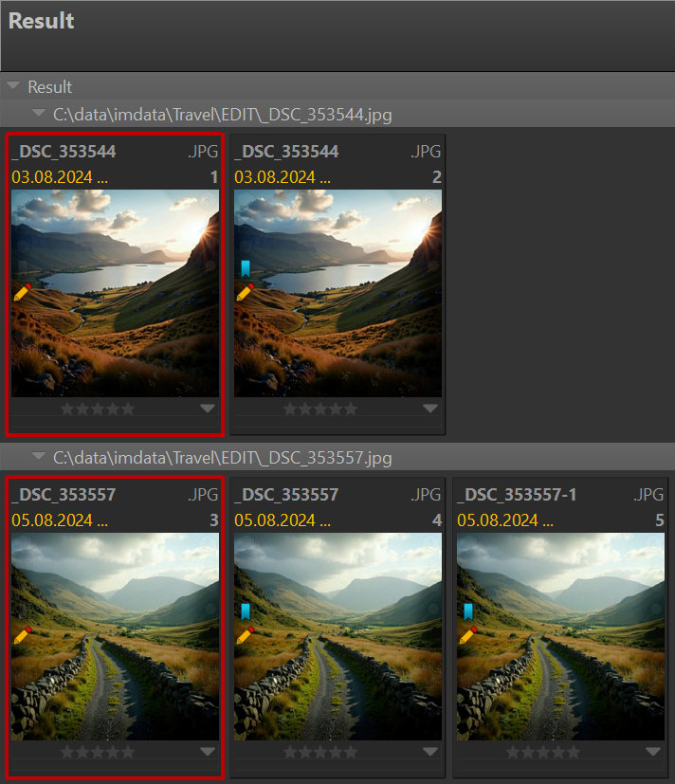Open the dropdown arrow under file number 2
Screen dimensions: 675x784
click(x=430, y=409)
